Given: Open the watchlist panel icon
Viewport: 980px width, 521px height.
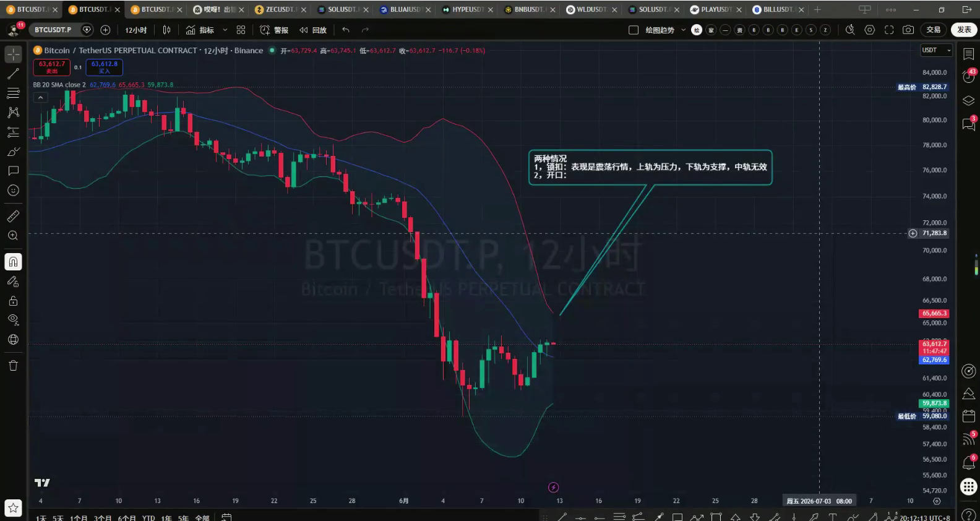Looking at the screenshot, I should click(x=969, y=54).
